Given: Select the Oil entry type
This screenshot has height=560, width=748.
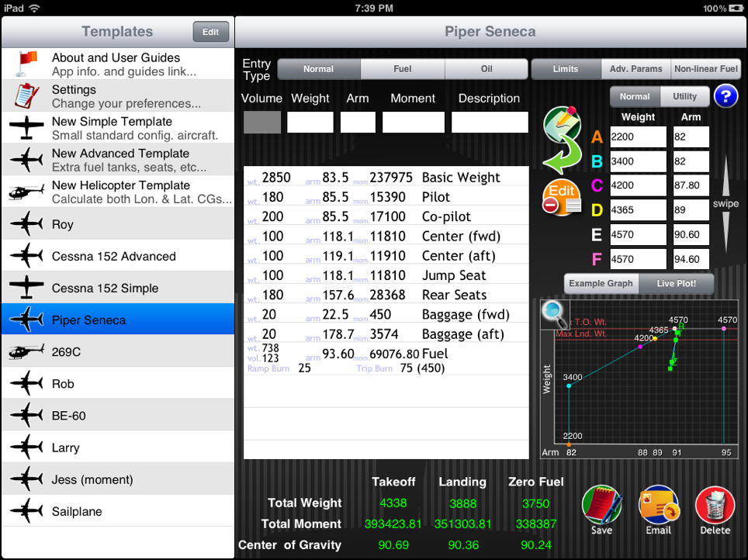Looking at the screenshot, I should click(487, 69).
